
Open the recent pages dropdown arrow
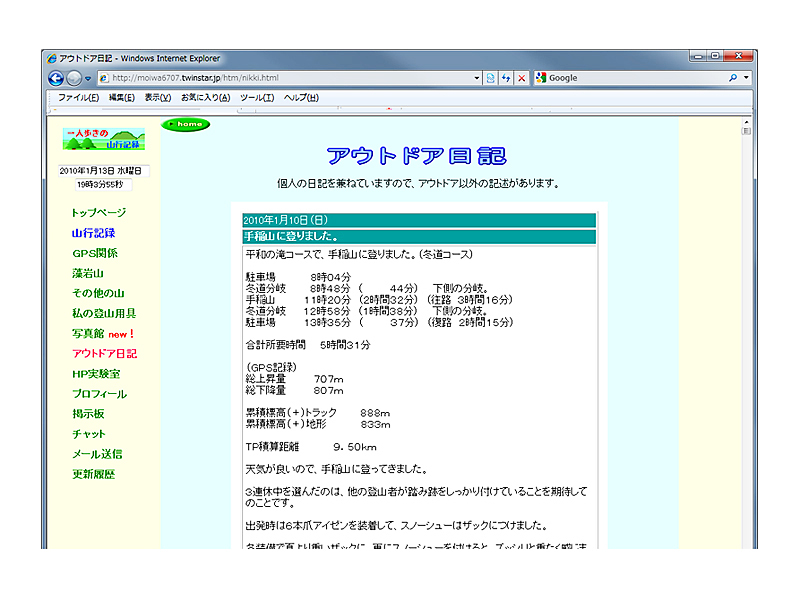coord(89,78)
